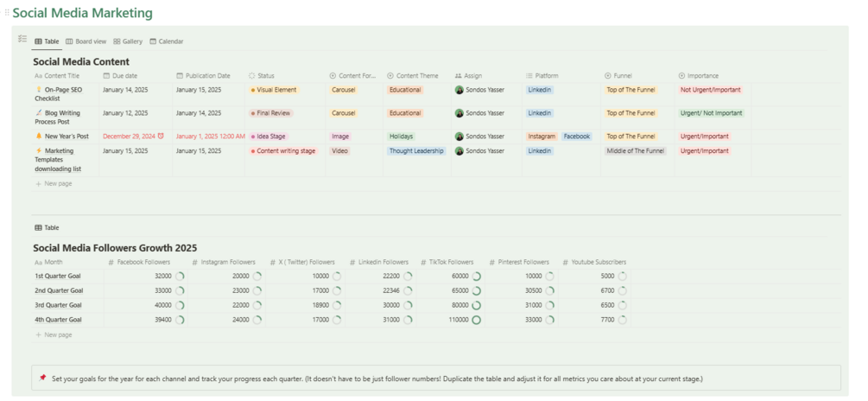Click the overdue alarm clock icon beside December 29, 2024
The image size is (868, 401).
tap(161, 137)
